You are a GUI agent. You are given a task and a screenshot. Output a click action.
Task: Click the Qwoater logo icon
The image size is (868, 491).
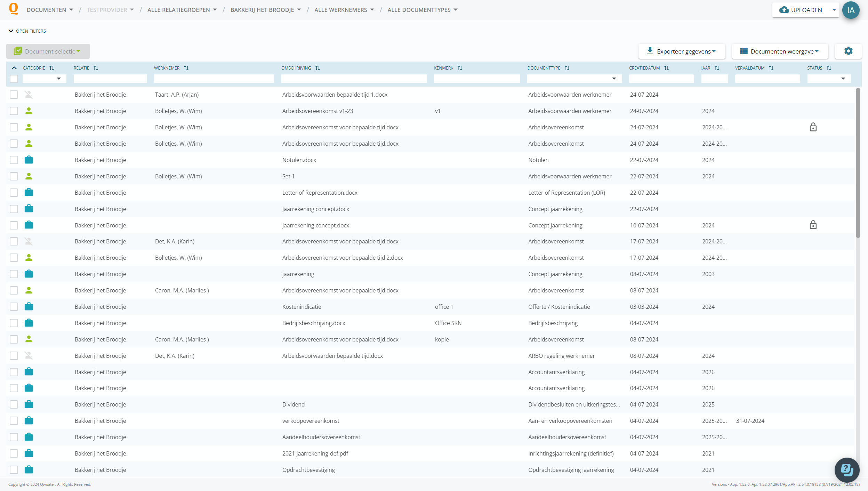point(13,9)
